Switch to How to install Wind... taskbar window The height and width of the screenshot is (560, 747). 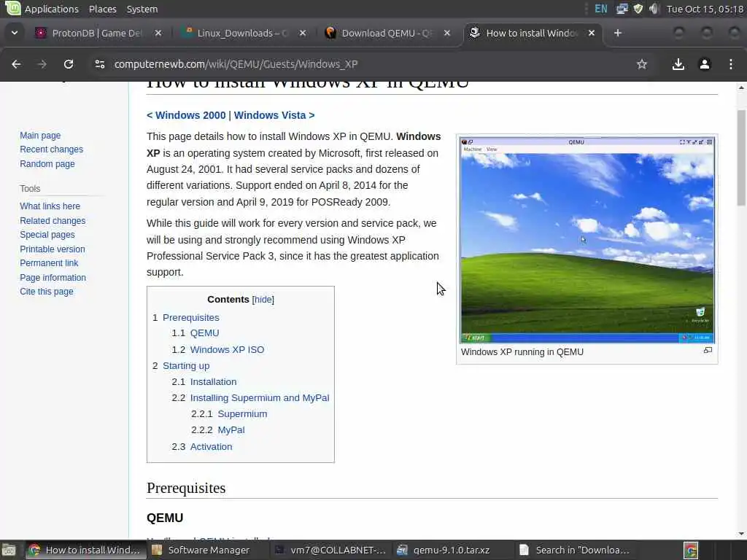85,550
